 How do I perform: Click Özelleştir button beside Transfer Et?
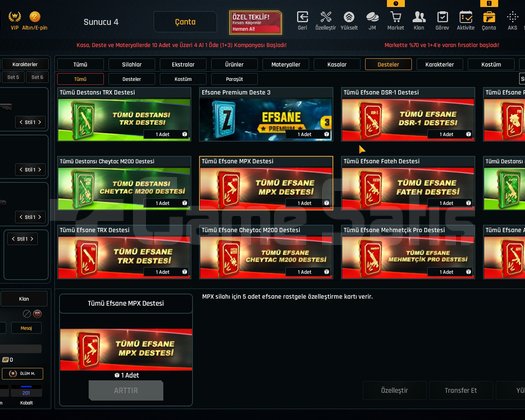(x=394, y=391)
